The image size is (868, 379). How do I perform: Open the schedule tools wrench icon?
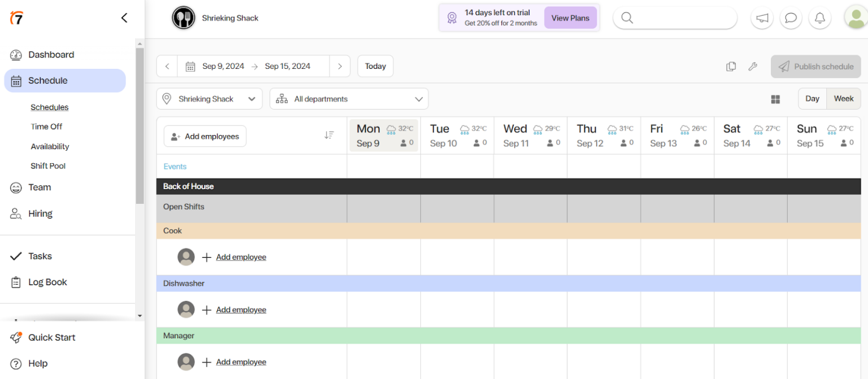[x=753, y=66]
